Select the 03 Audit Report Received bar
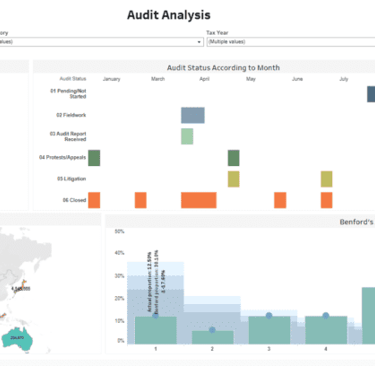The width and height of the screenshot is (375, 366). 187,136
